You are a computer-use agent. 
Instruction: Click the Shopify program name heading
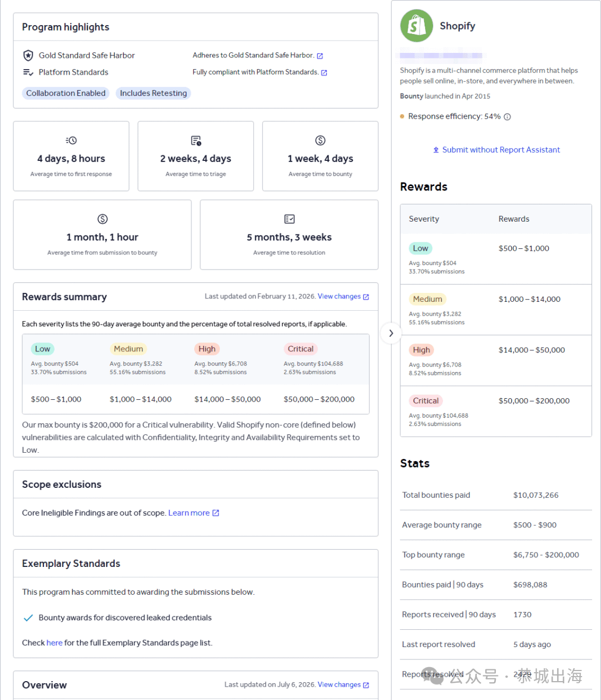[457, 26]
